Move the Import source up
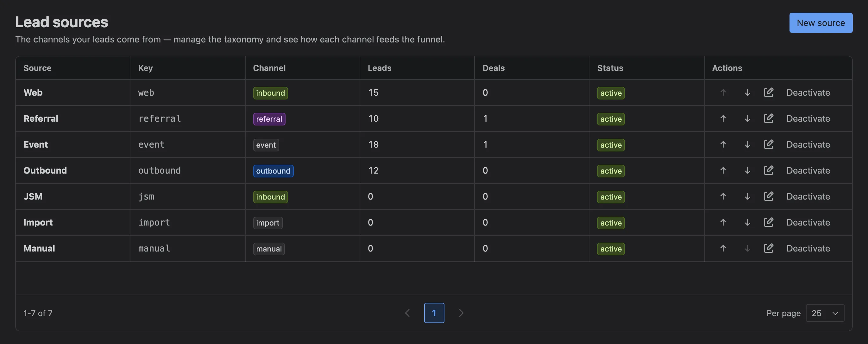 [x=723, y=222]
